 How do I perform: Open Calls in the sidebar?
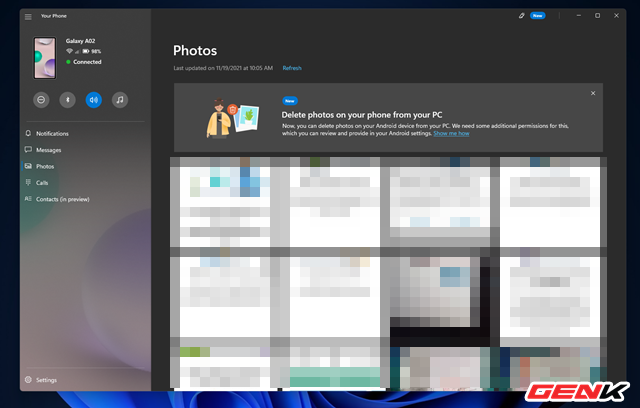84,182
